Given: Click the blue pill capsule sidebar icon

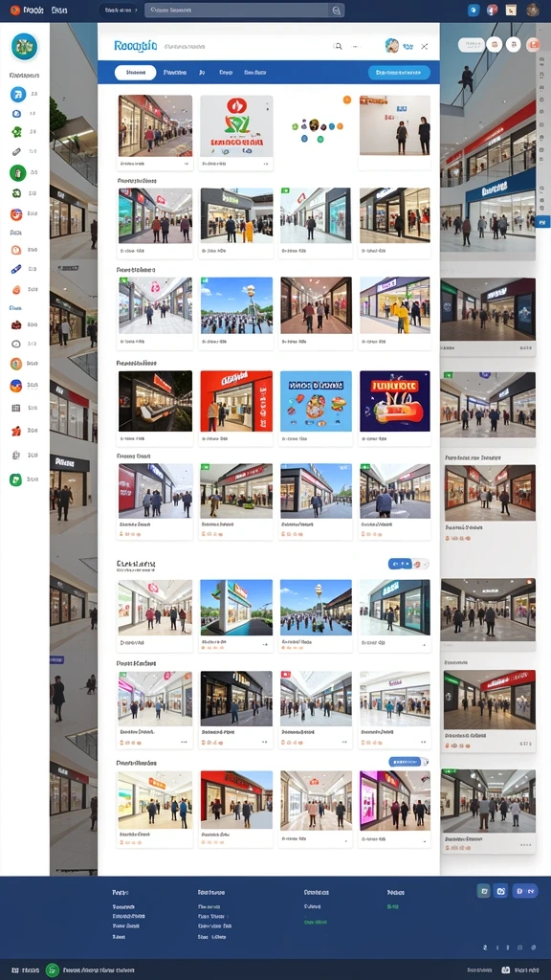Looking at the screenshot, I should point(16,269).
